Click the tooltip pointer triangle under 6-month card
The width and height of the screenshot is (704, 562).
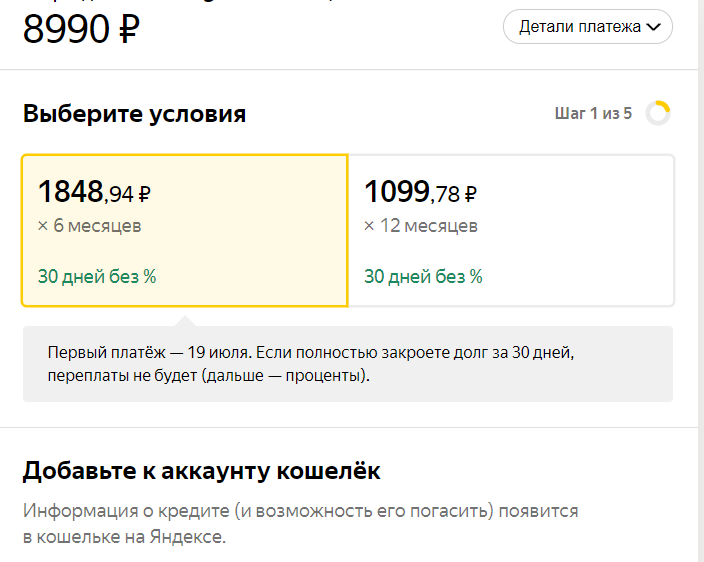click(x=185, y=321)
